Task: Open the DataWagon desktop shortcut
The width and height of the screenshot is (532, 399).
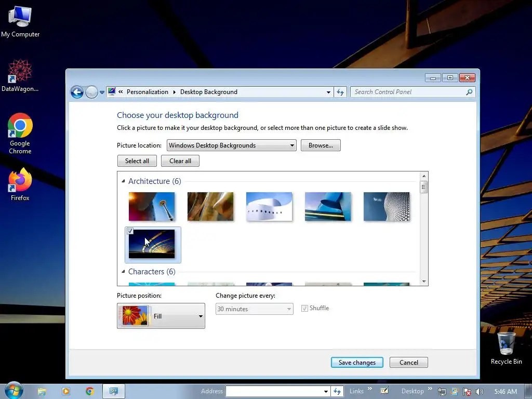Action: pos(20,75)
